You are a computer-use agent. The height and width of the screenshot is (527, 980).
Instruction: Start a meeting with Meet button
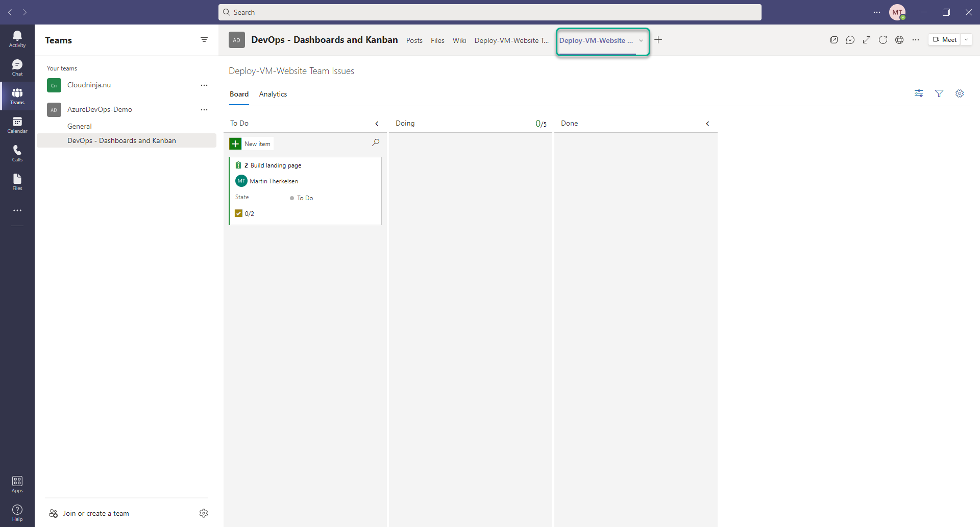pos(944,40)
